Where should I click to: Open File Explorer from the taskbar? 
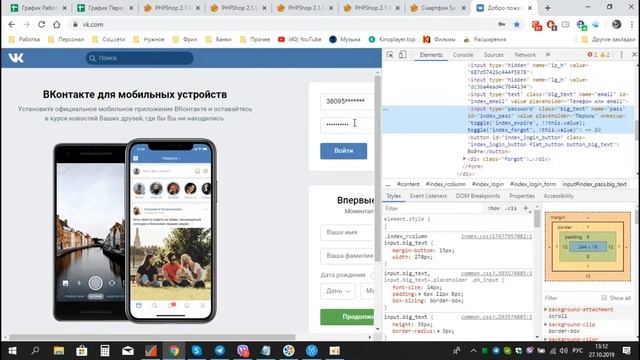pyautogui.click(x=59, y=351)
